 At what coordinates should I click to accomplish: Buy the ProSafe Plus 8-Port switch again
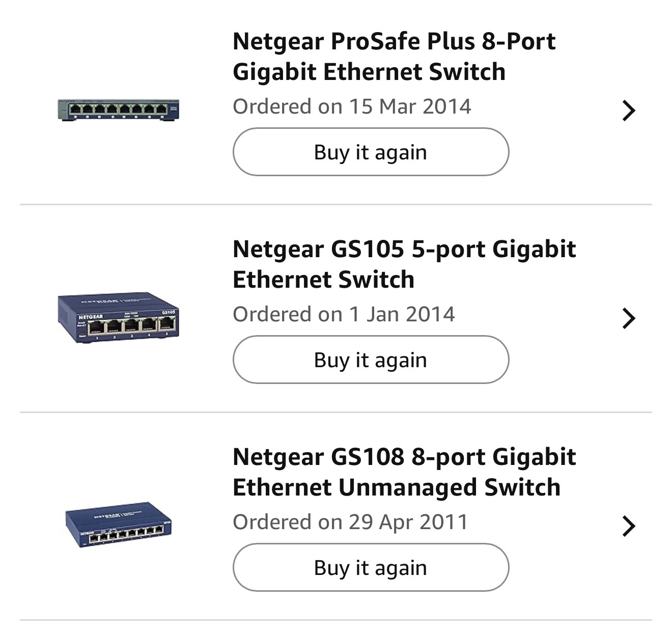coord(371,152)
